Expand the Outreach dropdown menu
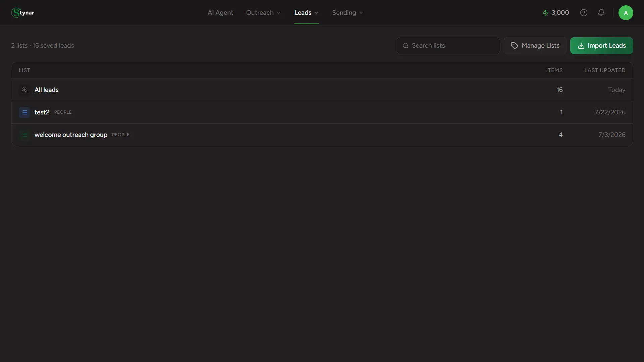Screen dimensions: 644x362 click(263, 13)
